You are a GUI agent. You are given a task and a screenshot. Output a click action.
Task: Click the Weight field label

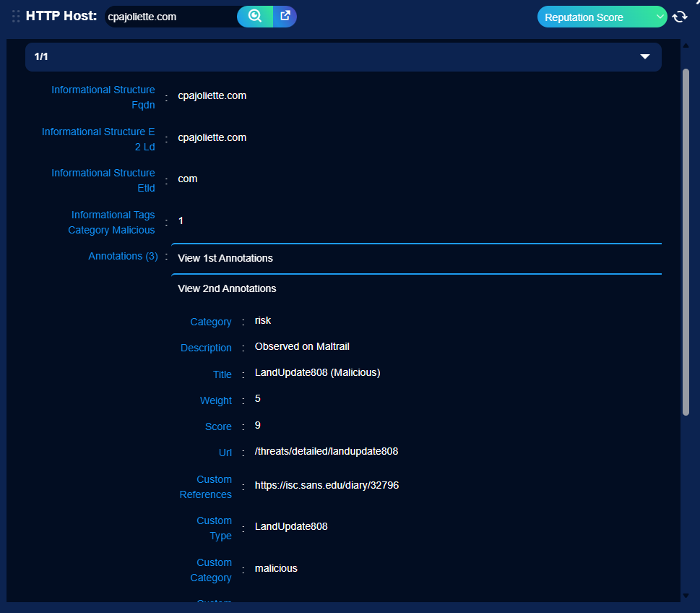click(x=216, y=400)
